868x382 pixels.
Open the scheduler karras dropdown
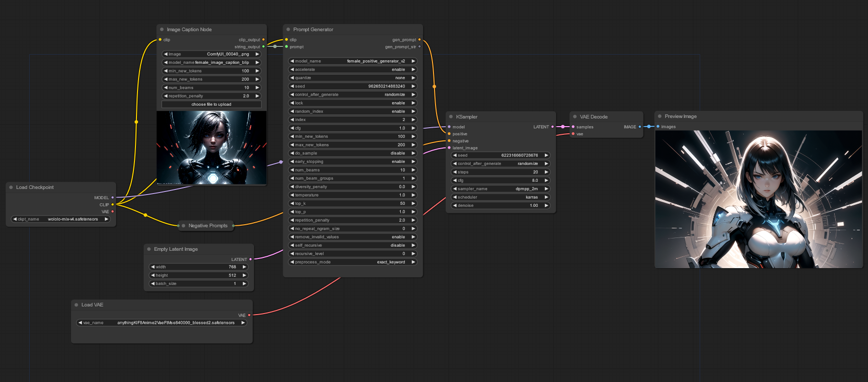pos(500,197)
